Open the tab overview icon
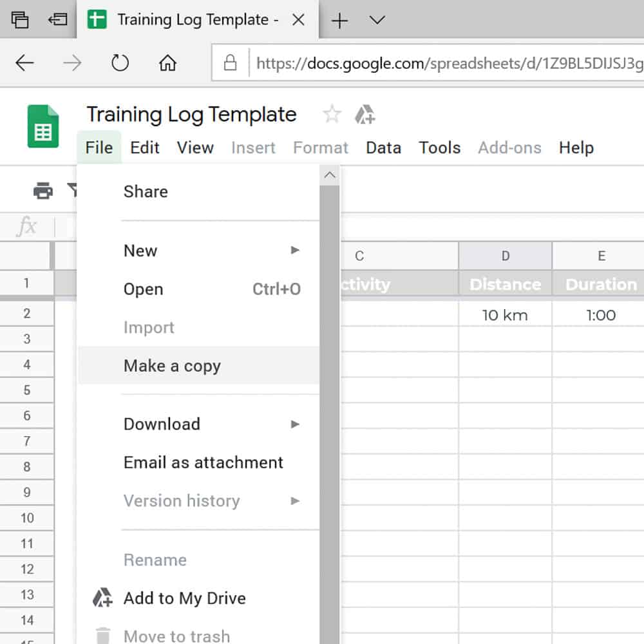This screenshot has height=644, width=644. click(x=20, y=20)
